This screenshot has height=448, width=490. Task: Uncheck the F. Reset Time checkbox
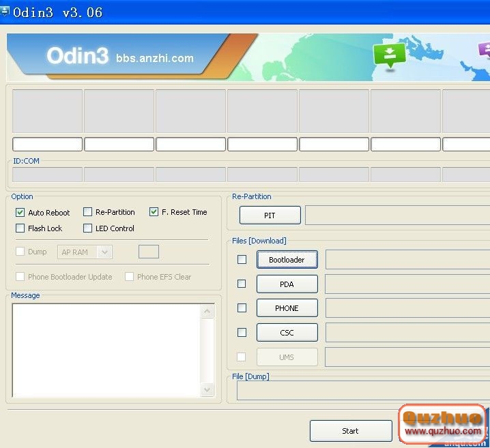(154, 212)
